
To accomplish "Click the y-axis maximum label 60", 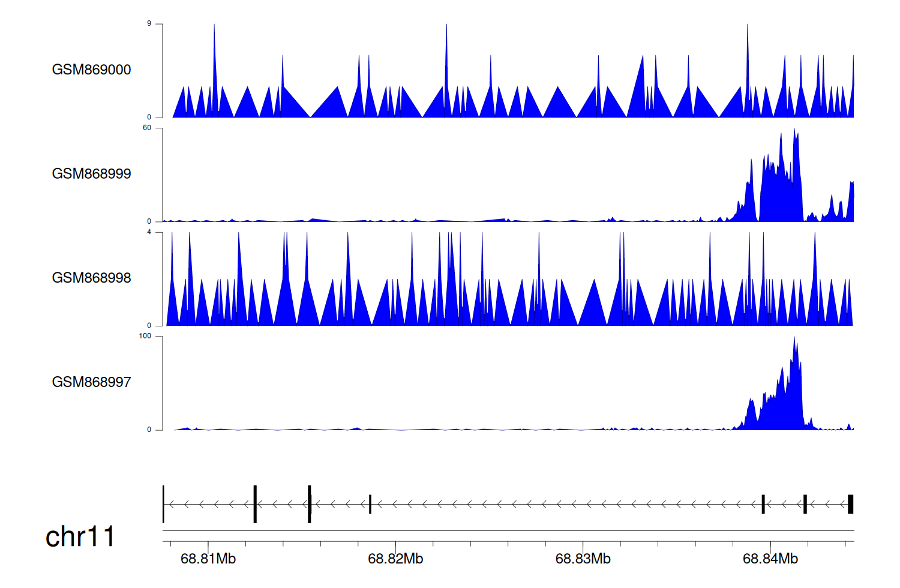I will point(147,128).
